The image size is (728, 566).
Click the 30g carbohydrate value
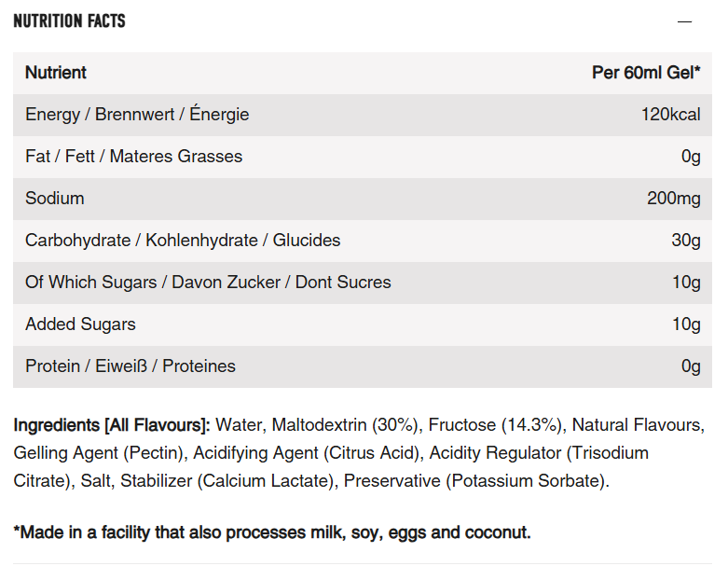pyautogui.click(x=686, y=241)
